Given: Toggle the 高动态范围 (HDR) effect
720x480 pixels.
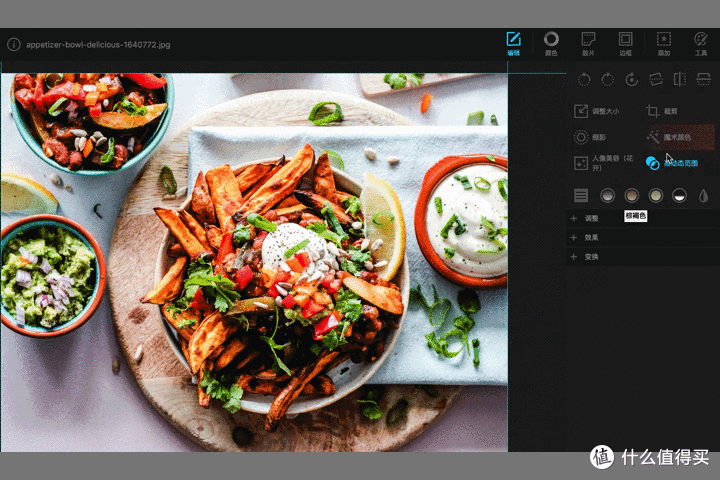Looking at the screenshot, I should [672, 163].
